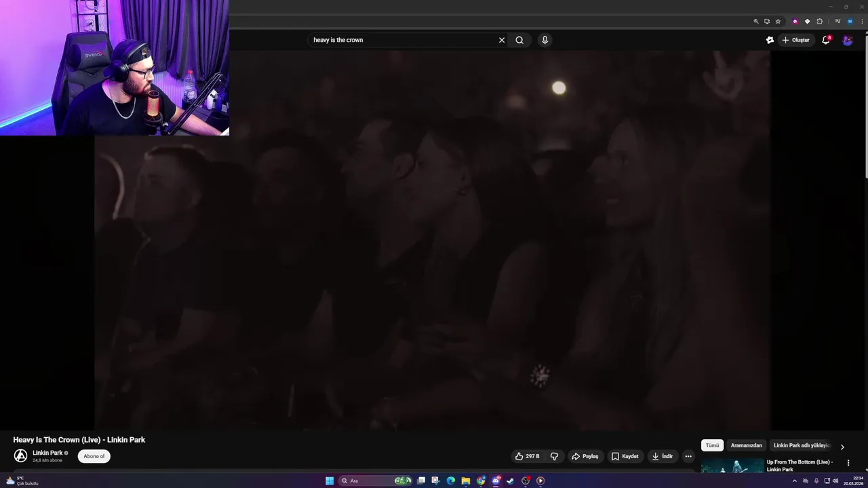Open the menu for Up From The Bottom video
This screenshot has height=488, width=868.
click(x=848, y=463)
